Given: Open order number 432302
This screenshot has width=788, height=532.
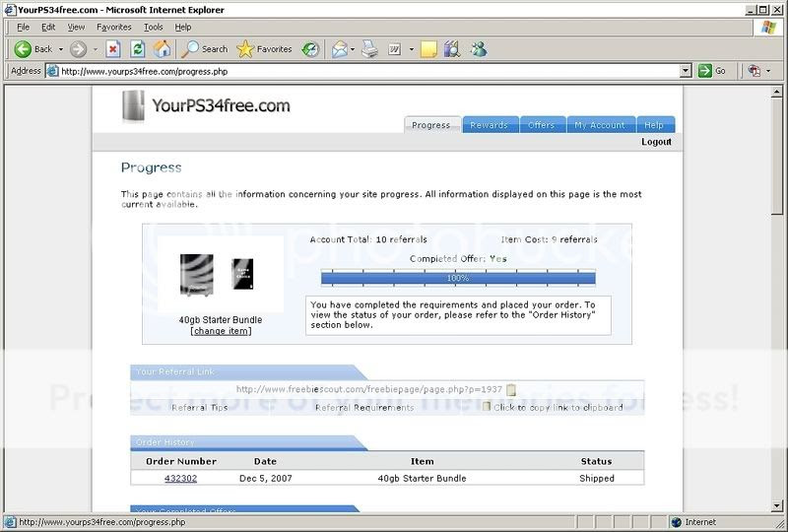Looking at the screenshot, I should [x=181, y=478].
